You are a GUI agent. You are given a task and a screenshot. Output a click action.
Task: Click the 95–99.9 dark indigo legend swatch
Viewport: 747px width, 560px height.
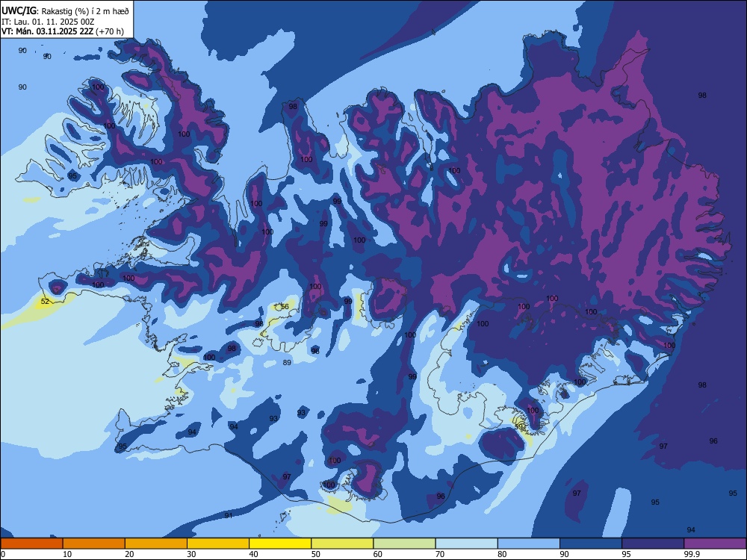[653, 544]
